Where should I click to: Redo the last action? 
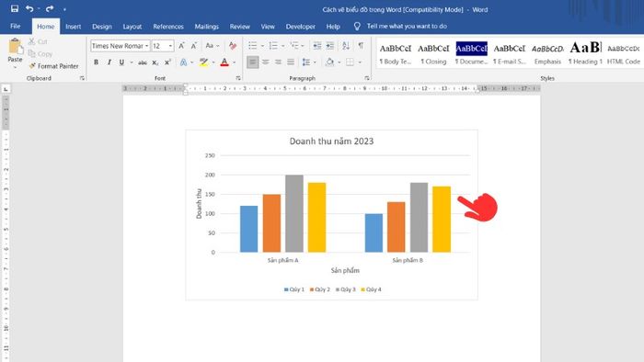50,8
